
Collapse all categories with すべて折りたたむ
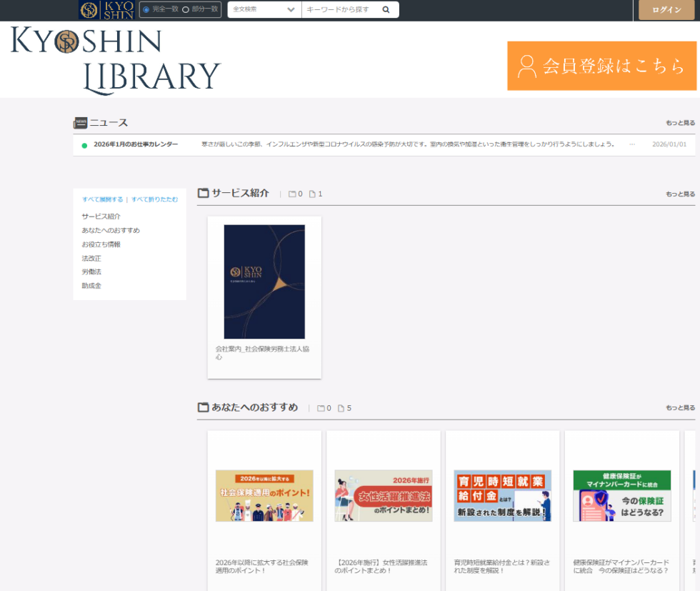(x=155, y=199)
